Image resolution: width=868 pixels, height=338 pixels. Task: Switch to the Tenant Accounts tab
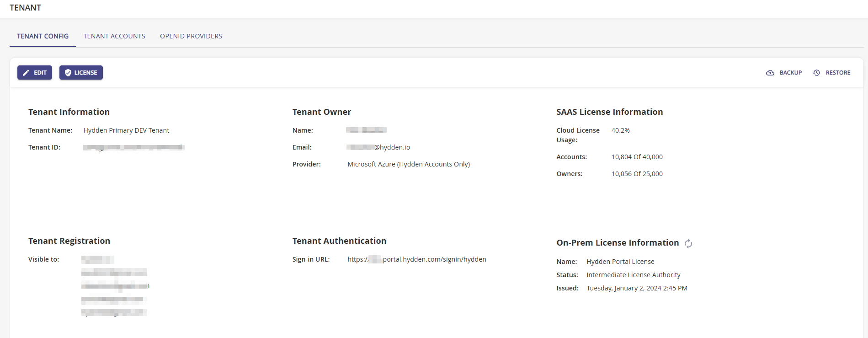(x=114, y=36)
